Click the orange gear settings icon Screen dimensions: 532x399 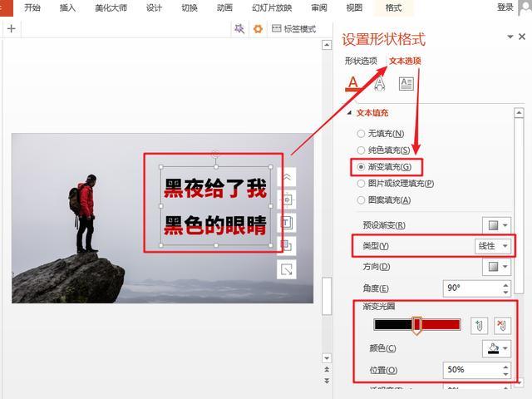click(258, 29)
